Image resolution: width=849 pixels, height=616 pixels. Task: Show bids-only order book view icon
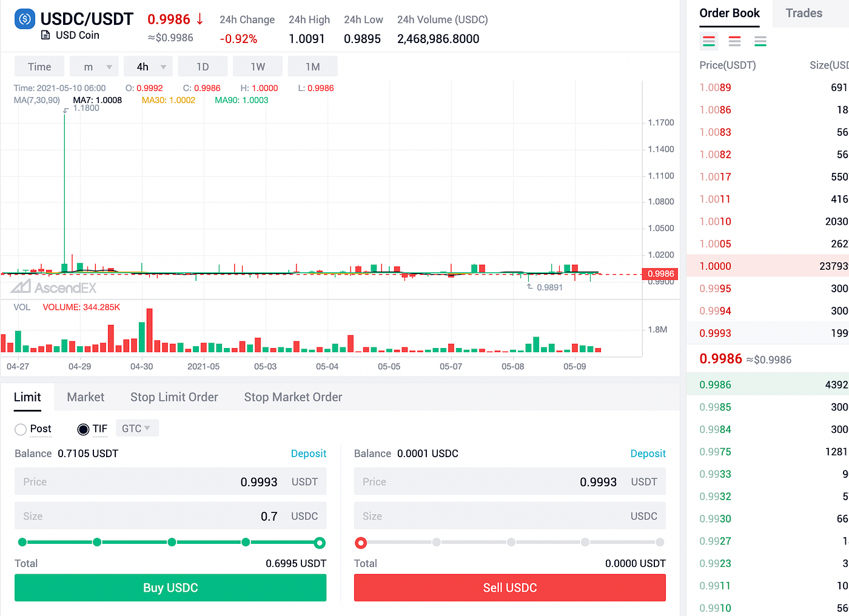(x=760, y=41)
